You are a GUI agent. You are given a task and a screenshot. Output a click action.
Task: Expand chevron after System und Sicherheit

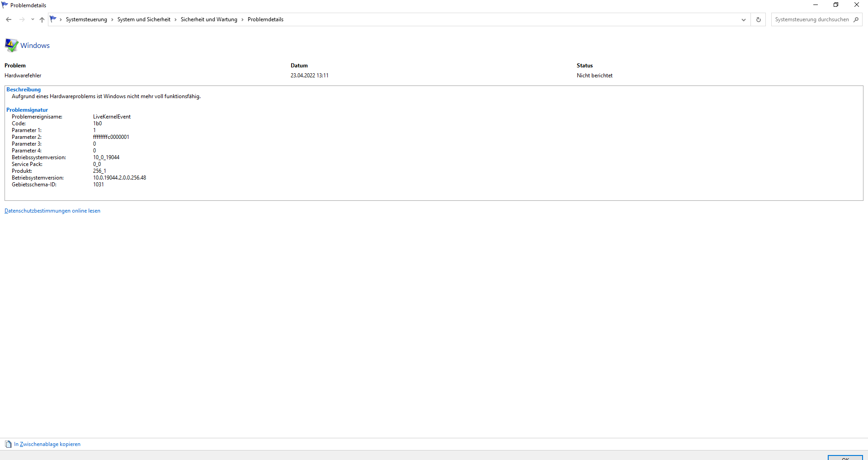pos(175,19)
